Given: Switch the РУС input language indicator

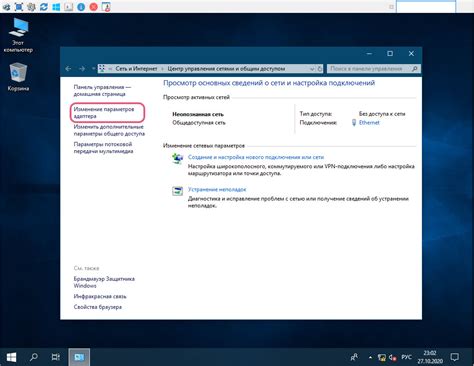Looking at the screenshot, I should point(406,357).
